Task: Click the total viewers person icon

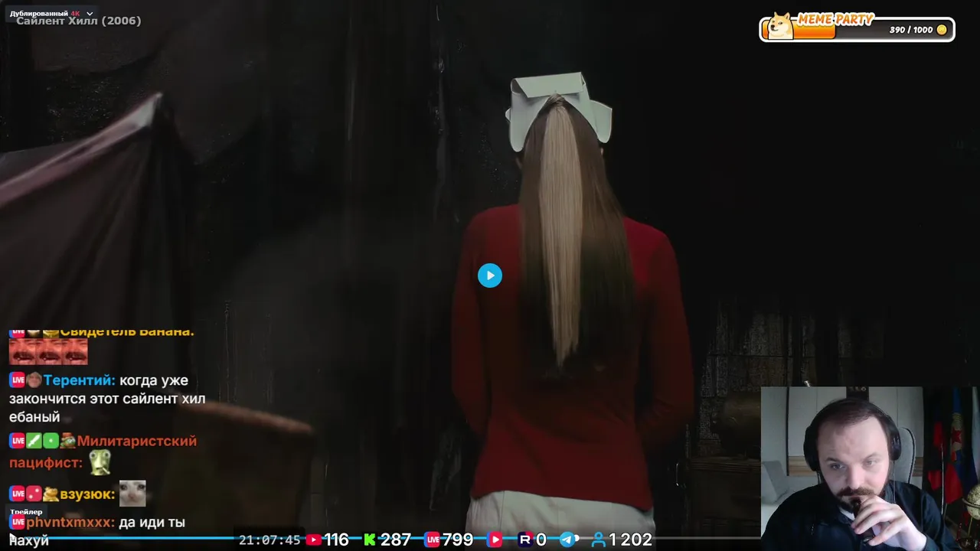Action: 599,540
